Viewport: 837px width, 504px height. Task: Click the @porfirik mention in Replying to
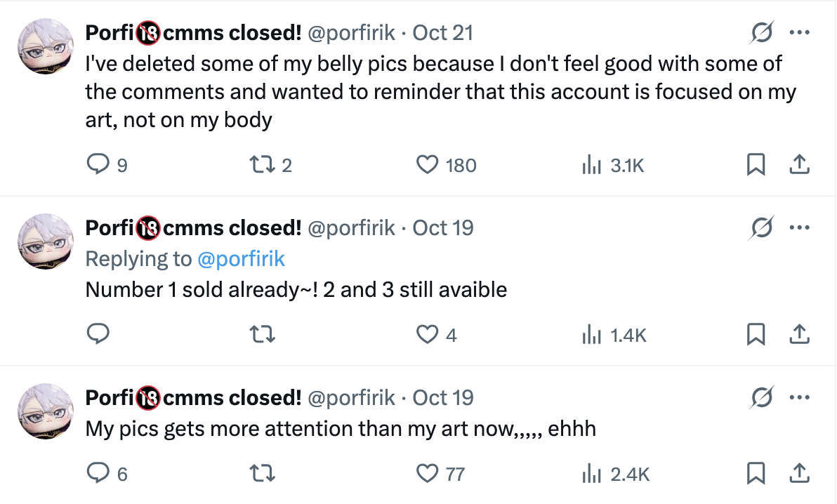[x=242, y=258]
